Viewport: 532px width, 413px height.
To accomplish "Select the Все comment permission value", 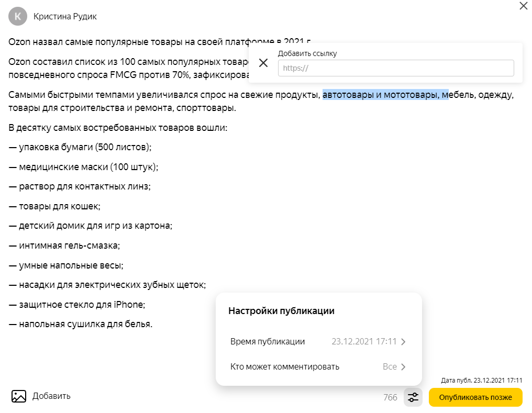I will (390, 367).
